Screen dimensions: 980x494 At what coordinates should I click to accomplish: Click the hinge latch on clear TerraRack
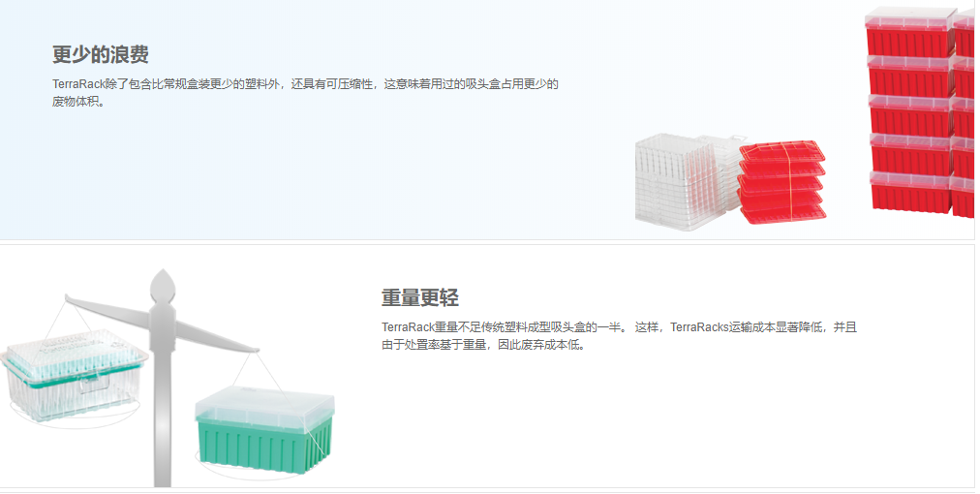point(96,381)
